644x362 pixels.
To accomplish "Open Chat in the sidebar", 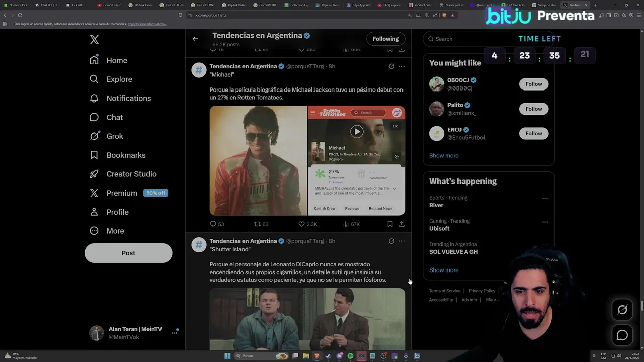I will (106, 117).
